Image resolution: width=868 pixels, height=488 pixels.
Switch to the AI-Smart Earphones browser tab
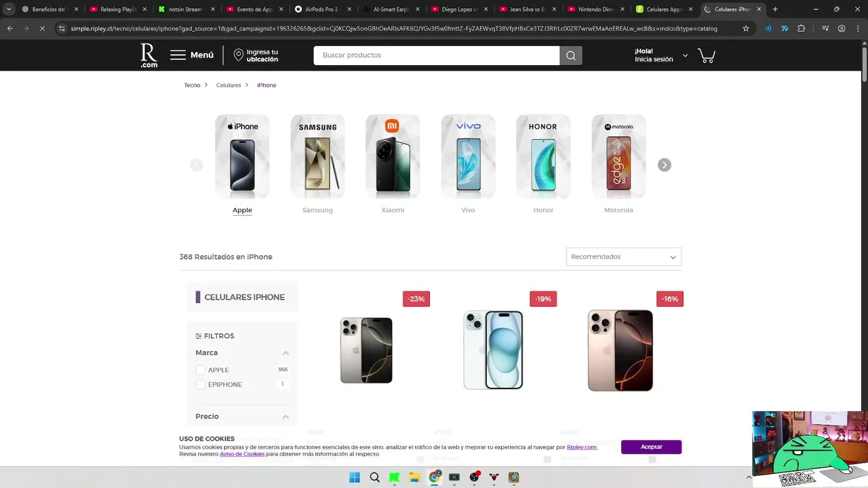[390, 9]
